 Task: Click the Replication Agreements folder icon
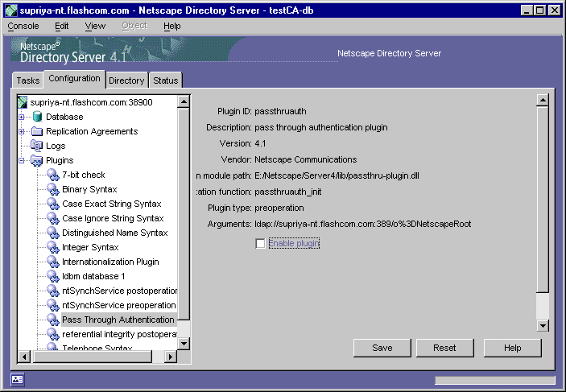coord(37,131)
